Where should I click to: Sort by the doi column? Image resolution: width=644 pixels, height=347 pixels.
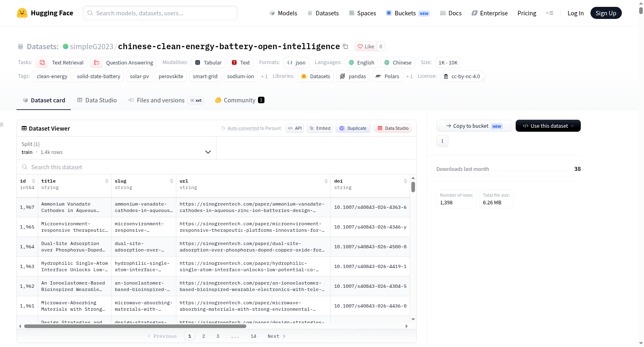coord(405,181)
